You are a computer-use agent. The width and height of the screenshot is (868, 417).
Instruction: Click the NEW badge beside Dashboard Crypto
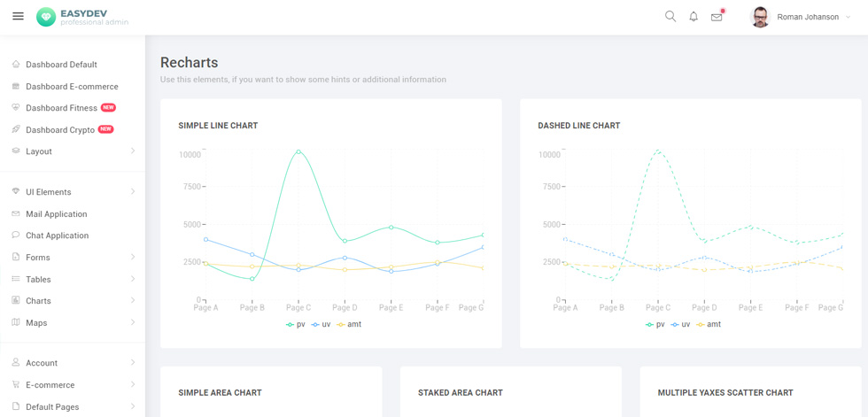click(105, 129)
